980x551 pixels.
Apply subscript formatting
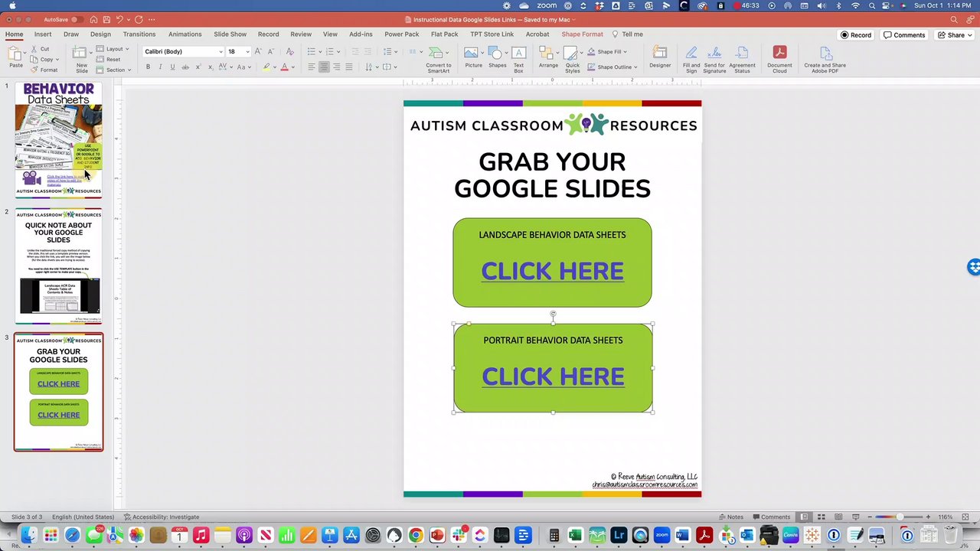pyautogui.click(x=210, y=67)
